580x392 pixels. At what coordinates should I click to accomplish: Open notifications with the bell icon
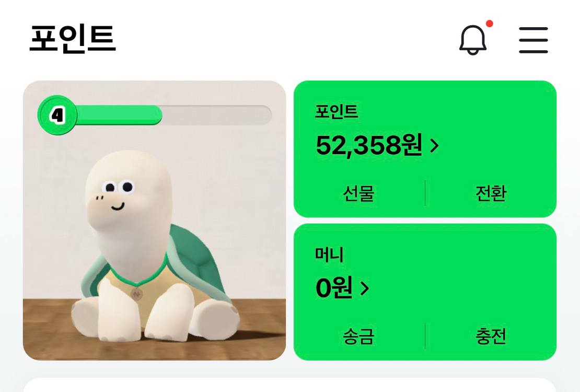[472, 40]
